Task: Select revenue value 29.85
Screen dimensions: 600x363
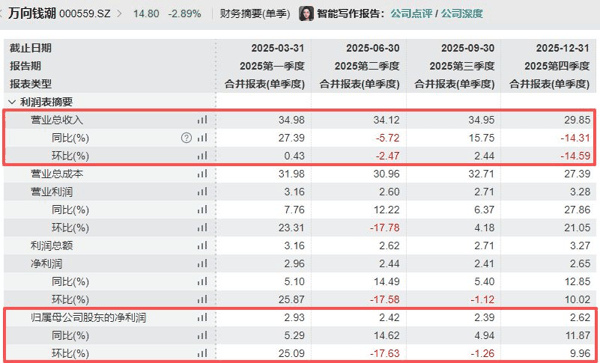Action: [x=577, y=120]
